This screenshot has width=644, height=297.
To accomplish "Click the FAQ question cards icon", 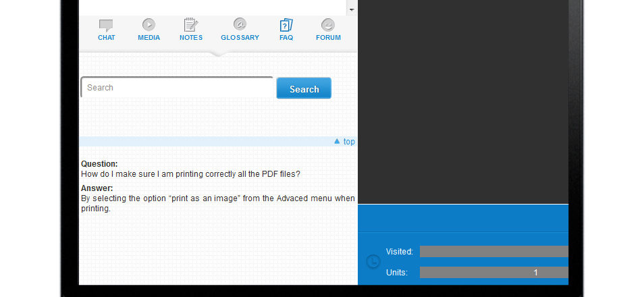I will tap(286, 25).
